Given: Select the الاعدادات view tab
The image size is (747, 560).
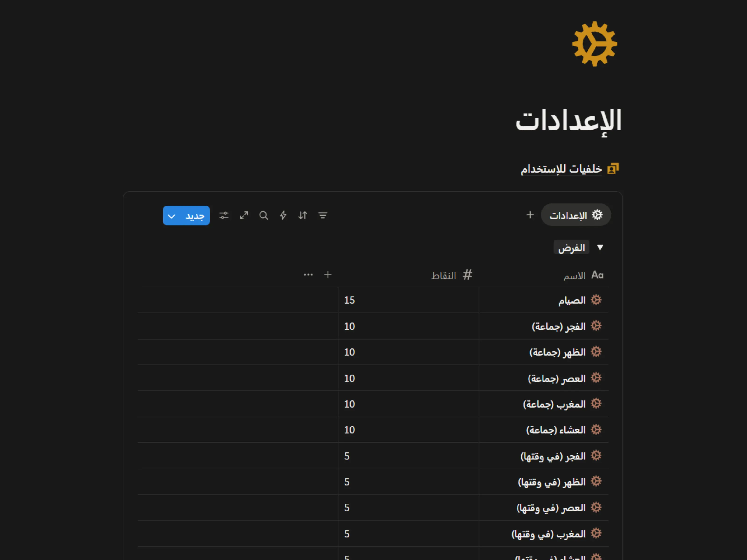Looking at the screenshot, I should 576,215.
